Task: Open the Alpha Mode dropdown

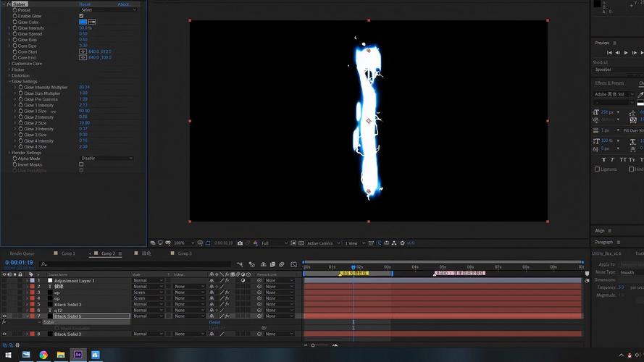Action: pyautogui.click(x=106, y=159)
